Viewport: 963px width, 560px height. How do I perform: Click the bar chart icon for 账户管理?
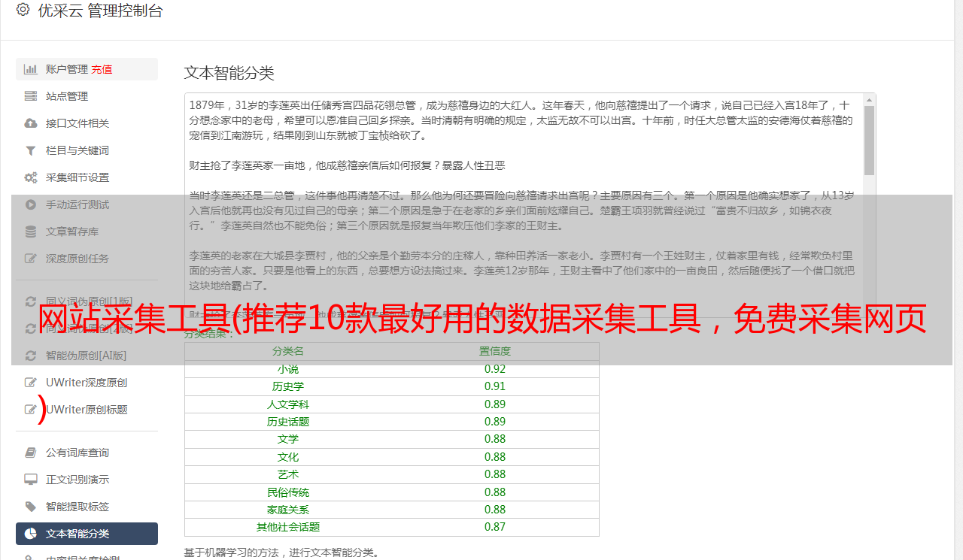pos(31,69)
